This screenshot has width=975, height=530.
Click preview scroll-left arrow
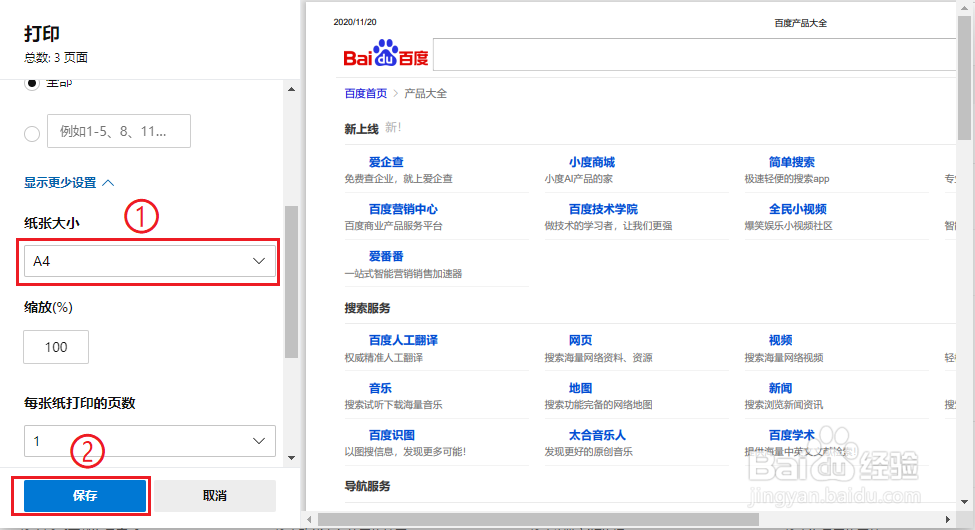(x=310, y=519)
